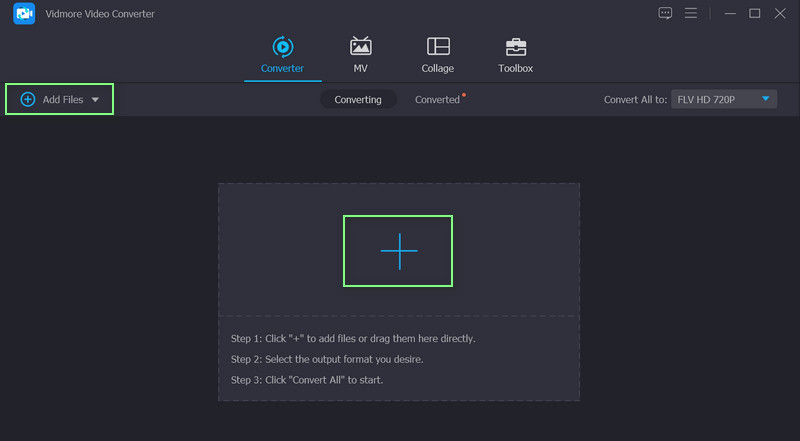Open the Toolbox briefcase icon
This screenshot has width=800, height=441.
click(x=515, y=47)
